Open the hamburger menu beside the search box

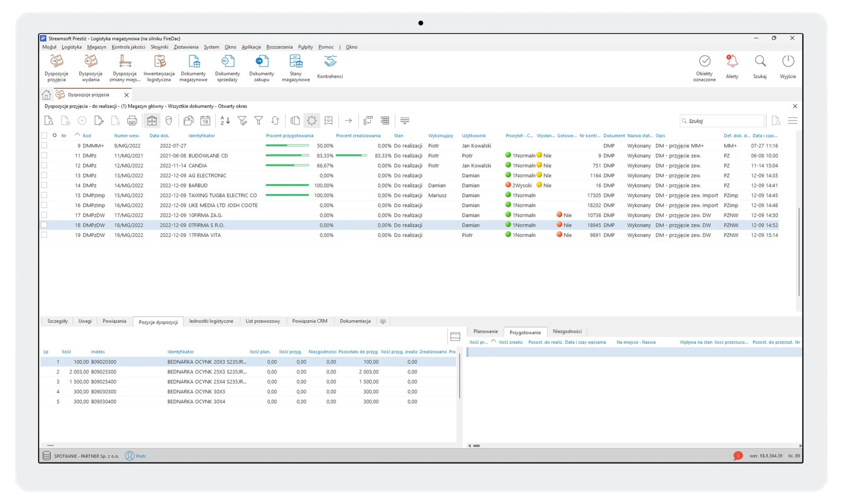792,121
